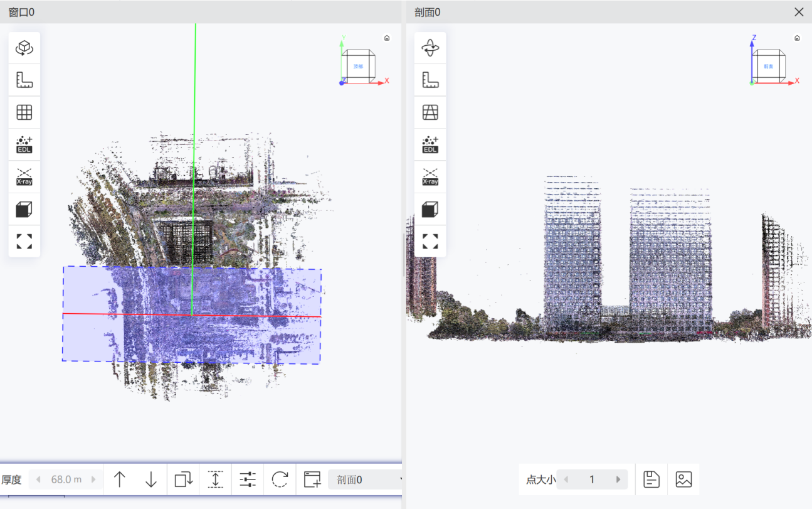
Task: Click the orbit rotate icon in section view
Action: pos(430,48)
